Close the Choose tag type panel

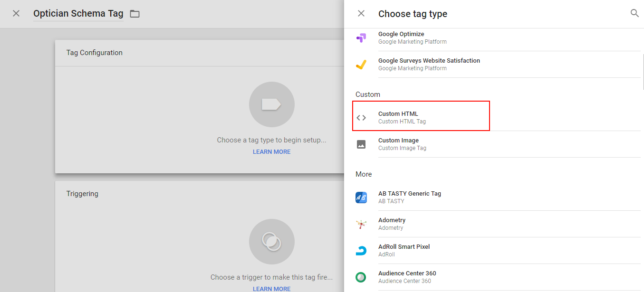[x=361, y=13]
